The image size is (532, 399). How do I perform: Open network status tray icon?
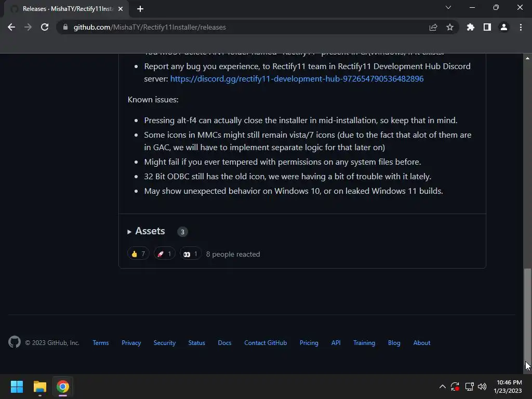pyautogui.click(x=469, y=387)
